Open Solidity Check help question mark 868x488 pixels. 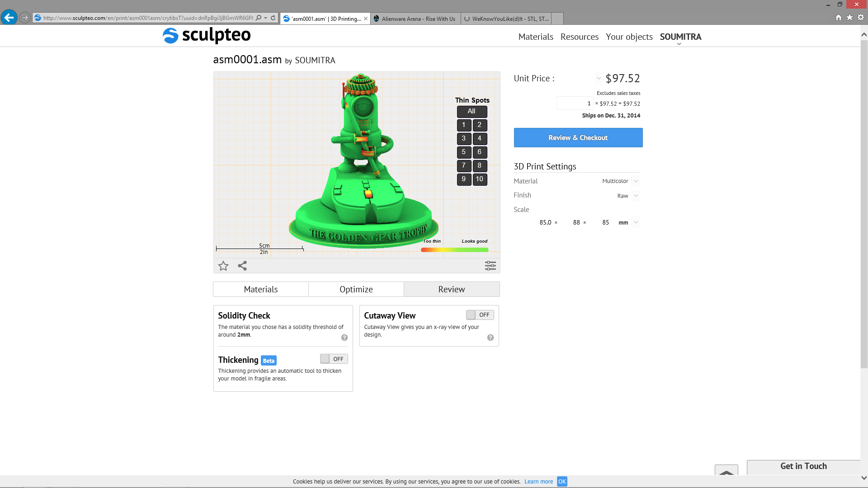344,338
